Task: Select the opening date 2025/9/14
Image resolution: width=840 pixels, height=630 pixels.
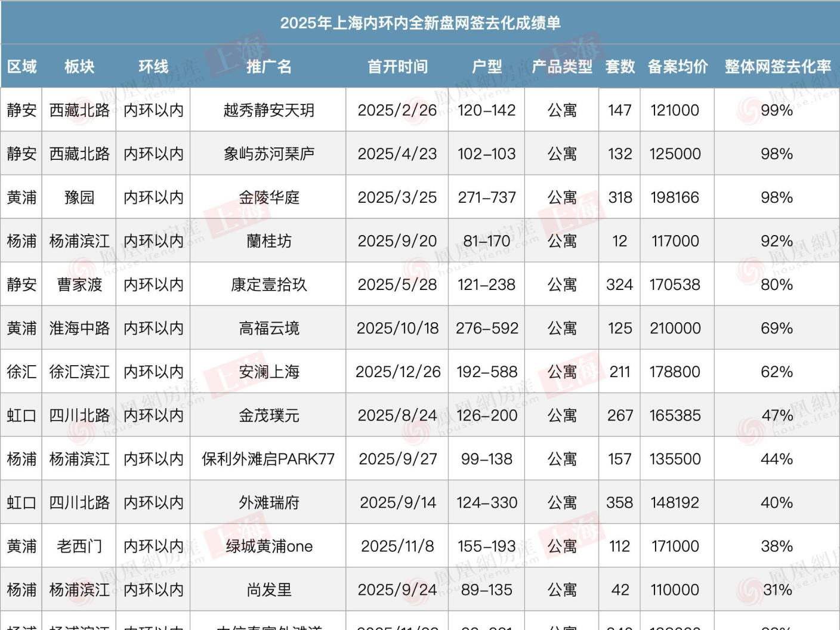Action: tap(397, 502)
